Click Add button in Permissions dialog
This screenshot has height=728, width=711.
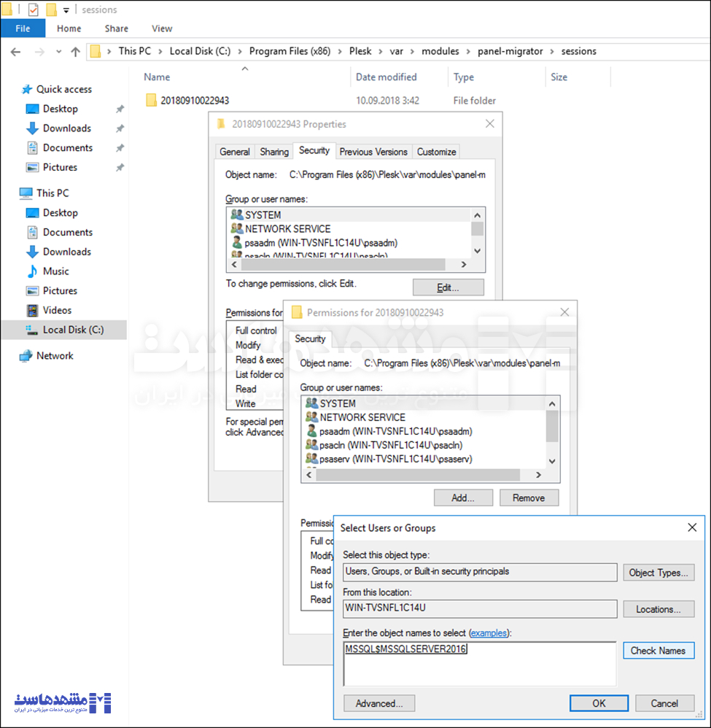click(463, 497)
